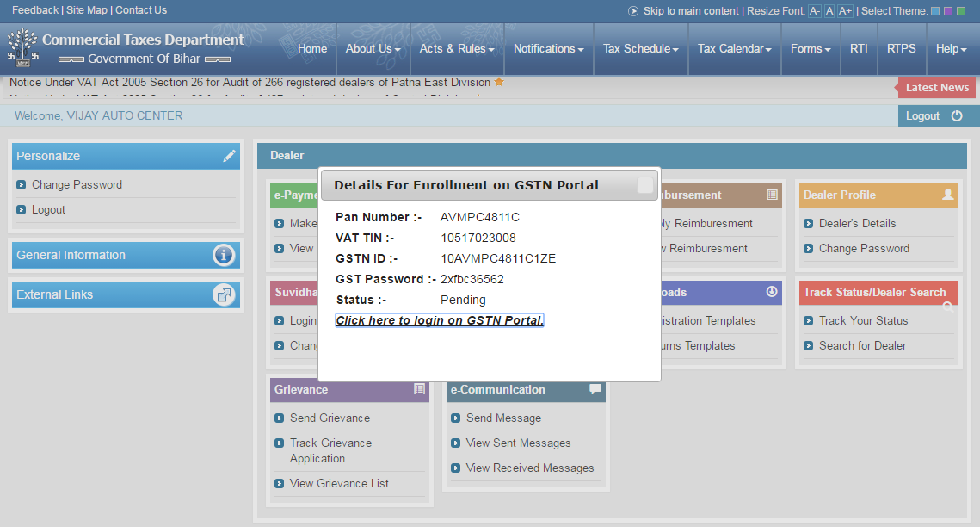Click the Grievance list icon
The width and height of the screenshot is (980, 527).
point(420,389)
